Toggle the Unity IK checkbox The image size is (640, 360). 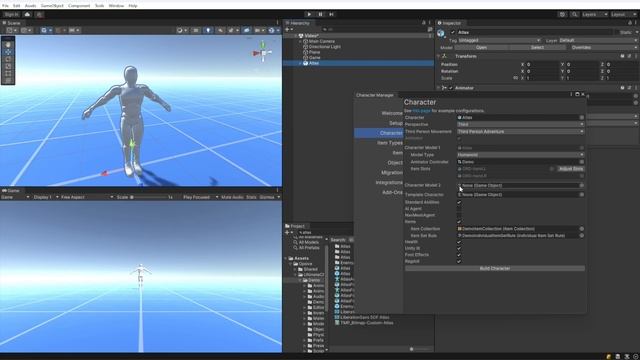pyautogui.click(x=459, y=248)
